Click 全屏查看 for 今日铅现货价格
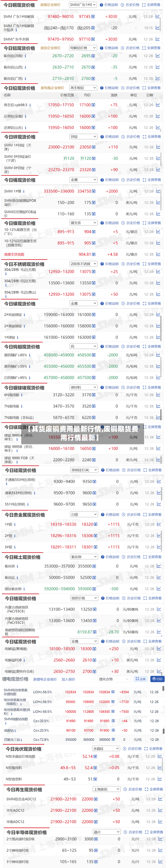Image resolution: width=166 pixels, height=868 pixels. coord(151,88)
